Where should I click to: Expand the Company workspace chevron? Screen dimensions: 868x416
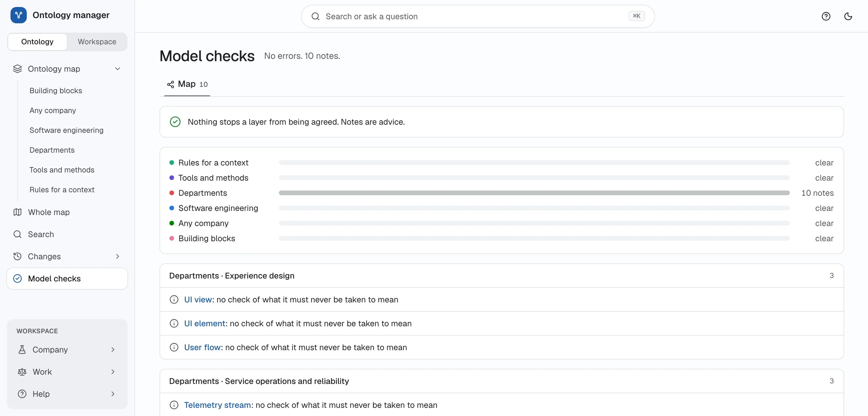point(113,350)
